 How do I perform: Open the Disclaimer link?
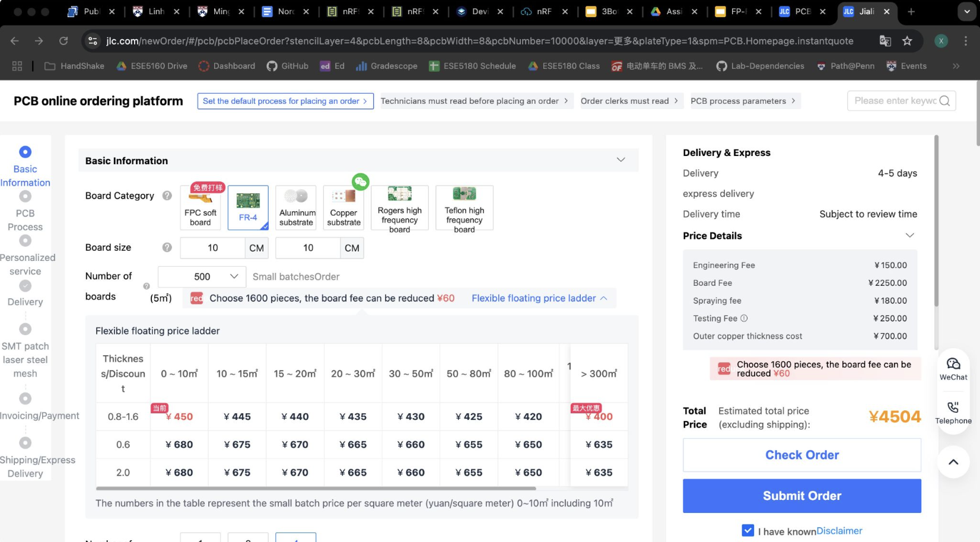(839, 531)
